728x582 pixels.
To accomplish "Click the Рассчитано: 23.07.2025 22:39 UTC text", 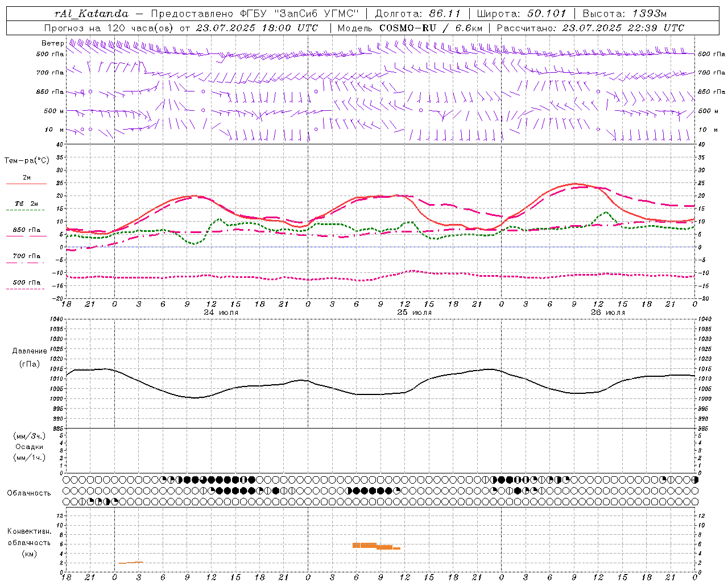I will click(590, 28).
